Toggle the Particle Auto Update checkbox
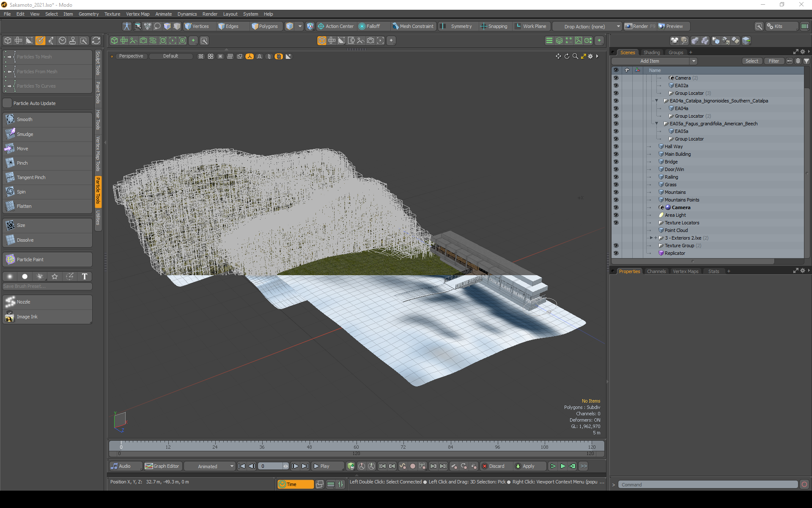The height and width of the screenshot is (508, 812). pos(8,103)
